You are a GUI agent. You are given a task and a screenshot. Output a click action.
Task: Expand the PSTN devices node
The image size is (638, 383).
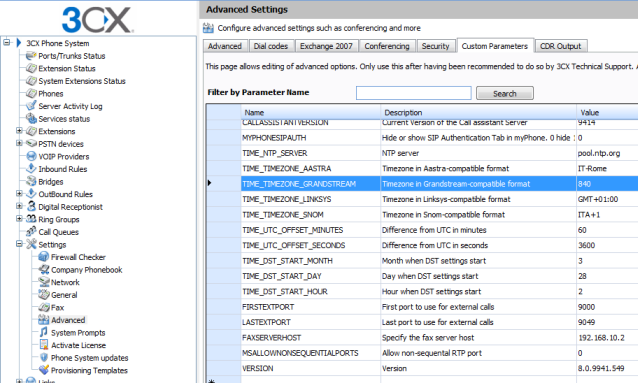19,143
